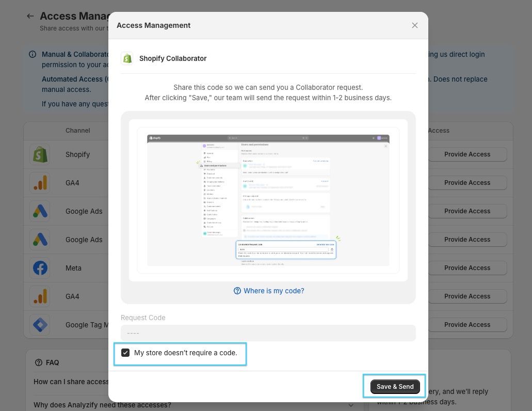The width and height of the screenshot is (532, 411).
Task: Click the Google Tag Manager channel icon
Action: [40, 325]
